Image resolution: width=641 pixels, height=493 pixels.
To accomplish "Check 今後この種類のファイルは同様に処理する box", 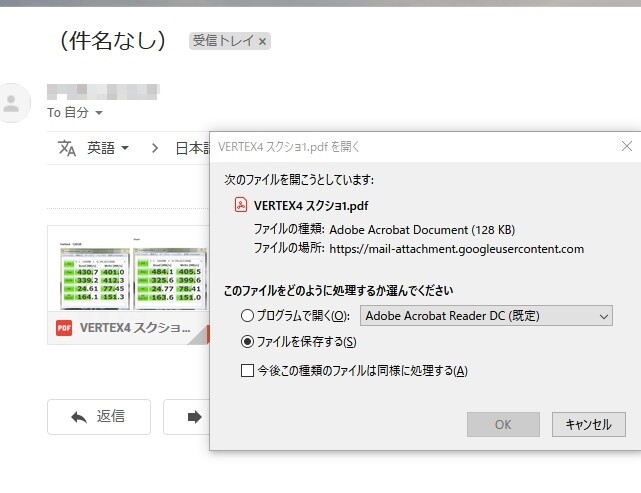I will click(x=247, y=370).
